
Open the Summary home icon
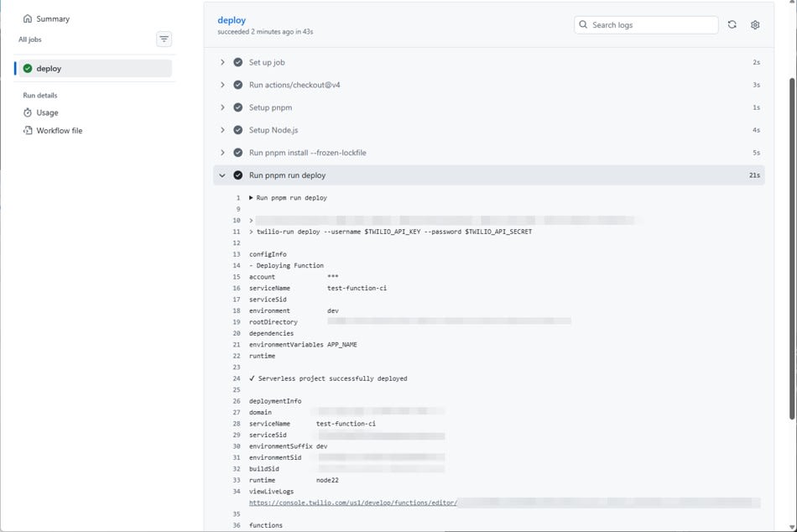click(x=28, y=18)
